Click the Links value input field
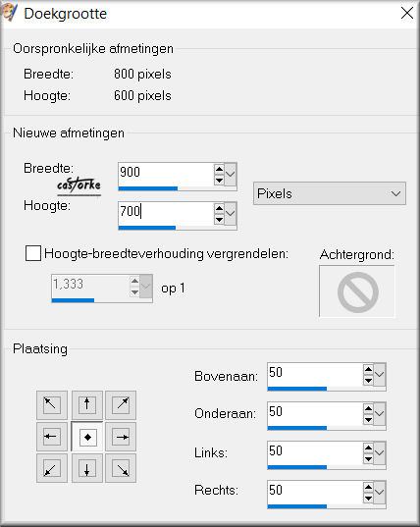420x527 pixels. (x=315, y=451)
